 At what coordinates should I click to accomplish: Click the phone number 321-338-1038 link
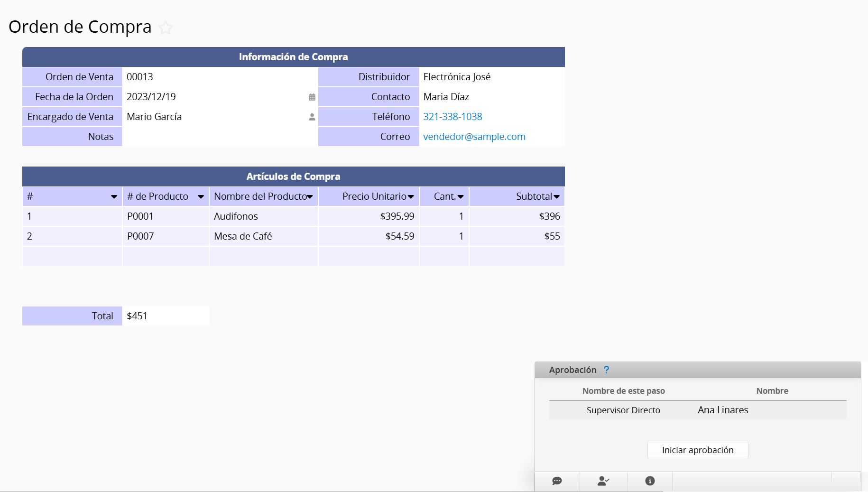click(452, 117)
